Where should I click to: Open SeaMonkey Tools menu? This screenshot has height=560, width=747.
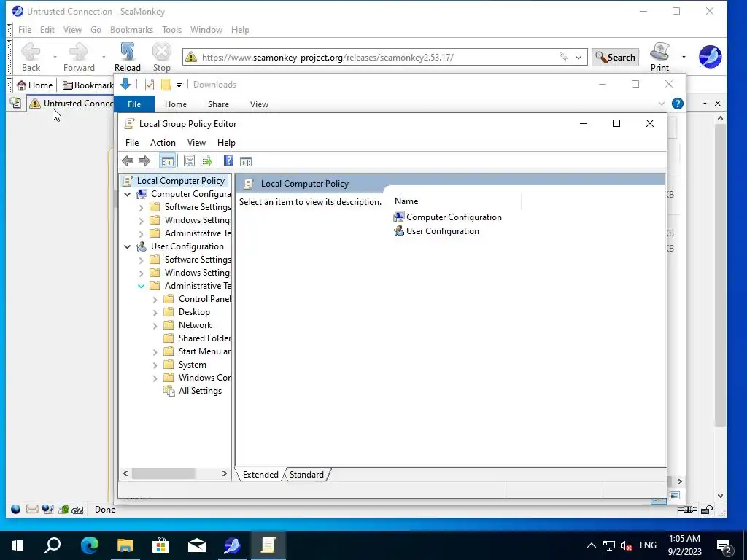tap(171, 29)
